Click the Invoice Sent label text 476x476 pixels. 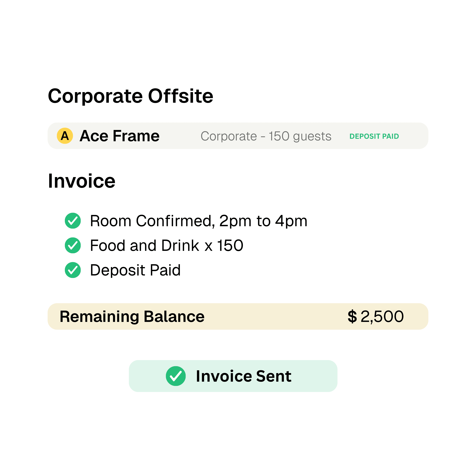point(244,376)
